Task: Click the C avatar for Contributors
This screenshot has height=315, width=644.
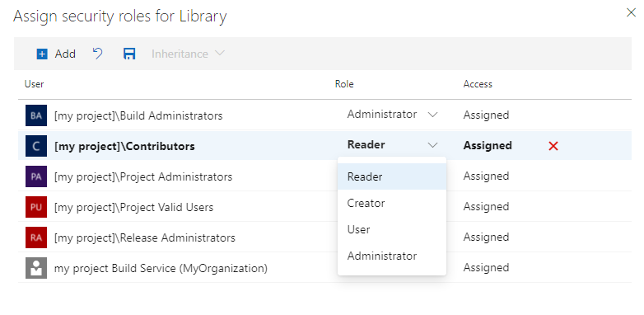Action: click(36, 146)
